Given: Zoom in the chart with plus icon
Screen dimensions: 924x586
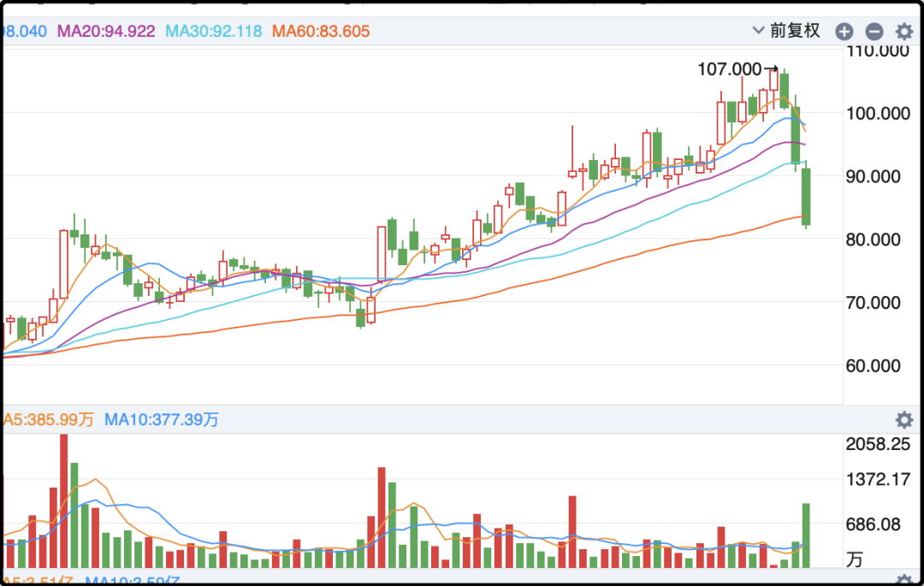Looking at the screenshot, I should tap(844, 31).
